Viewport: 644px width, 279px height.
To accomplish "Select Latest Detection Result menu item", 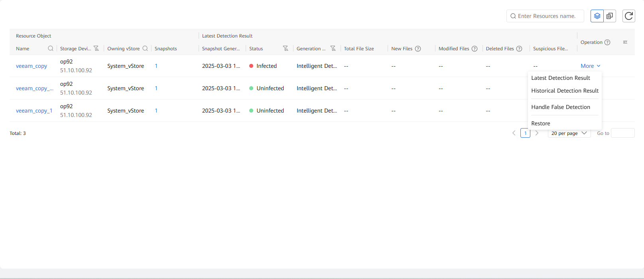I will (x=561, y=78).
